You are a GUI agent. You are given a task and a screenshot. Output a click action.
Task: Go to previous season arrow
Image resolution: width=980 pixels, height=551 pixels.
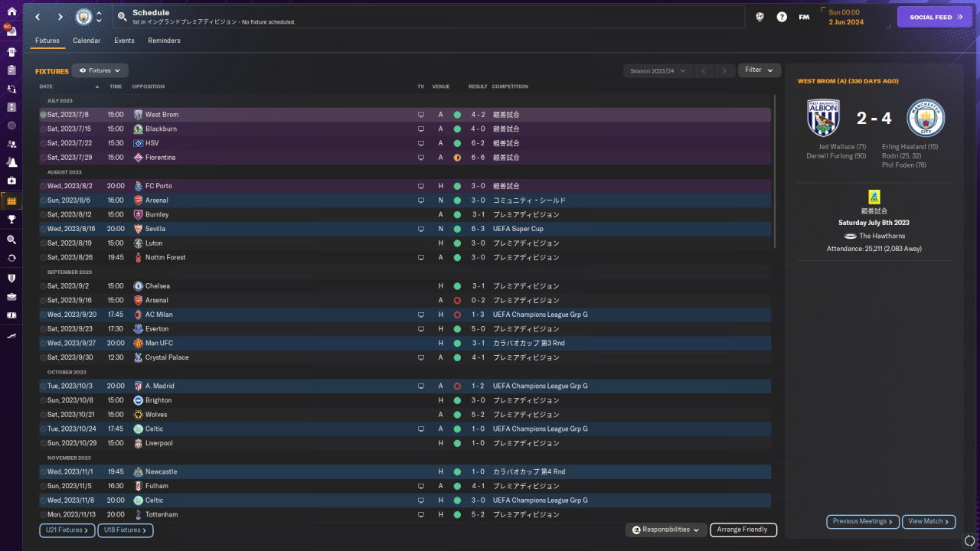pyautogui.click(x=704, y=70)
